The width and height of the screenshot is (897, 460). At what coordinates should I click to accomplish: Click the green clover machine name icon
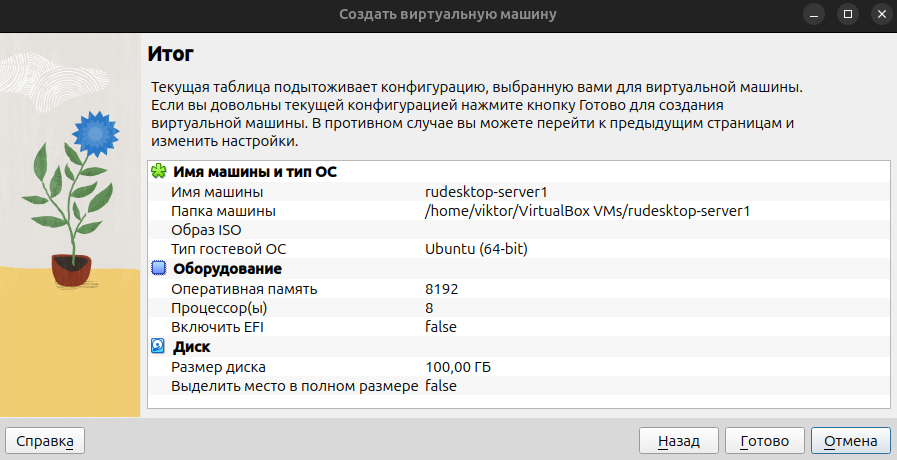[x=158, y=172]
